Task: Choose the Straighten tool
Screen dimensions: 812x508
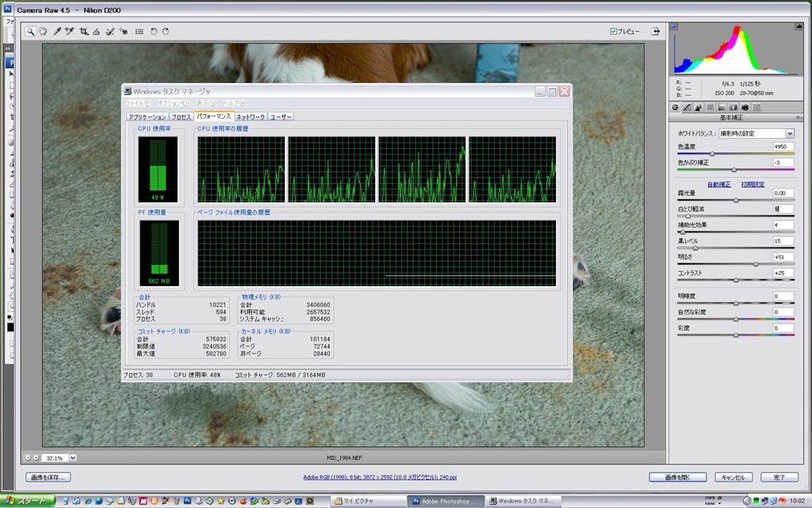Action: click(x=96, y=32)
